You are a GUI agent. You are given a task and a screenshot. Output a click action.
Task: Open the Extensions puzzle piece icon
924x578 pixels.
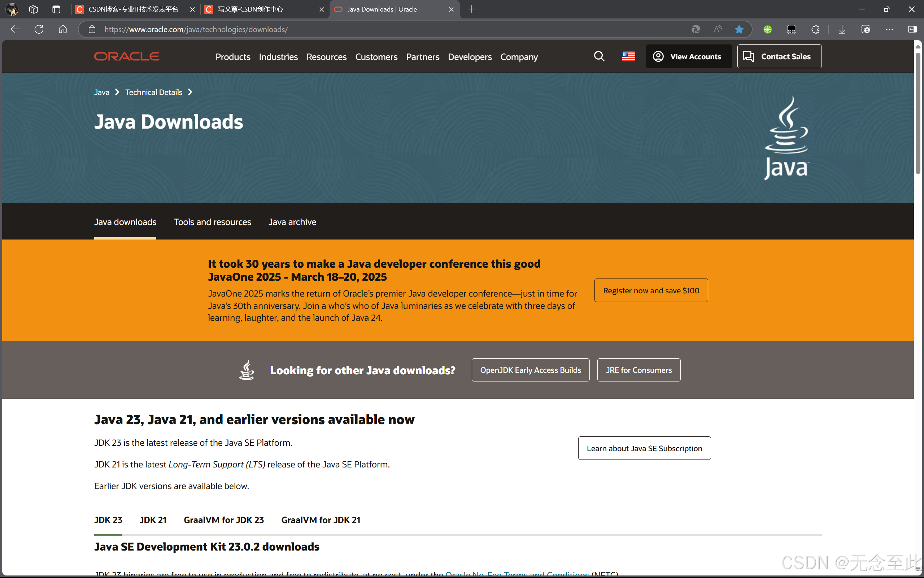point(815,29)
